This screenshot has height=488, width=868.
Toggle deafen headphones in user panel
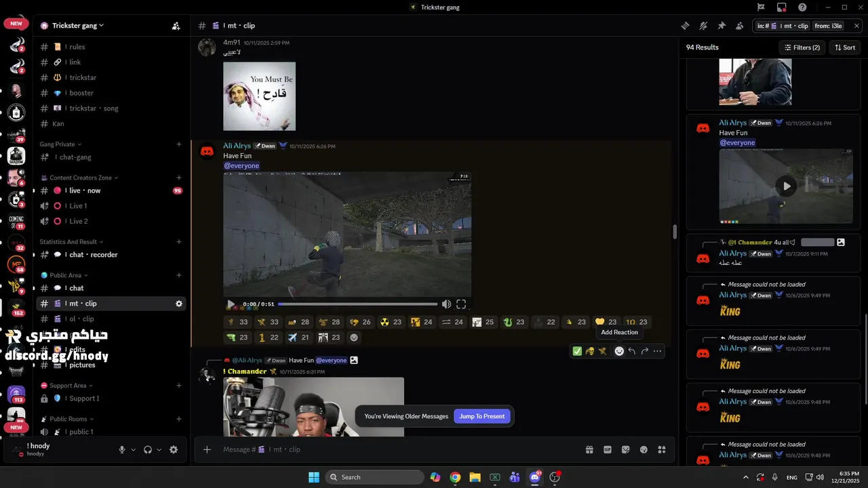(x=148, y=450)
